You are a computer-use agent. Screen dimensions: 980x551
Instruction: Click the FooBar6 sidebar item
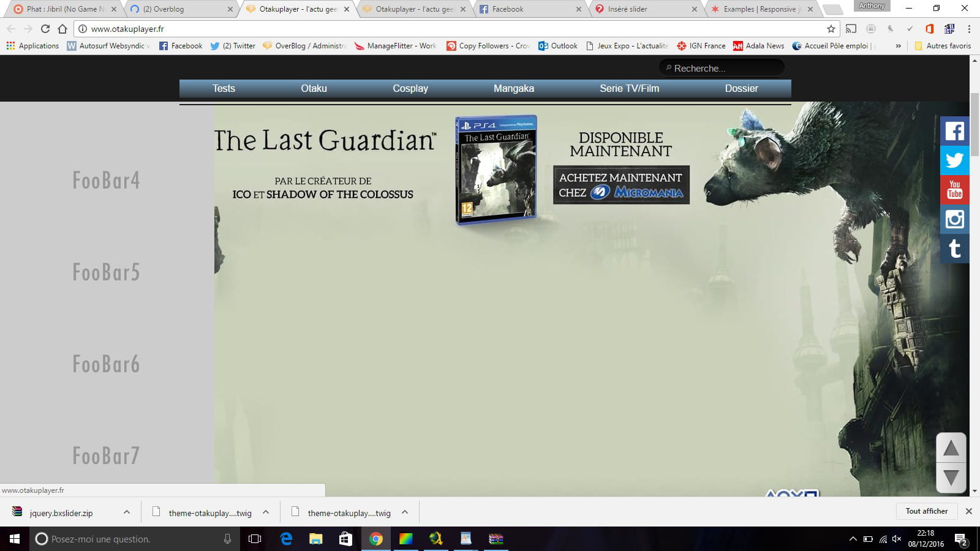(x=107, y=364)
